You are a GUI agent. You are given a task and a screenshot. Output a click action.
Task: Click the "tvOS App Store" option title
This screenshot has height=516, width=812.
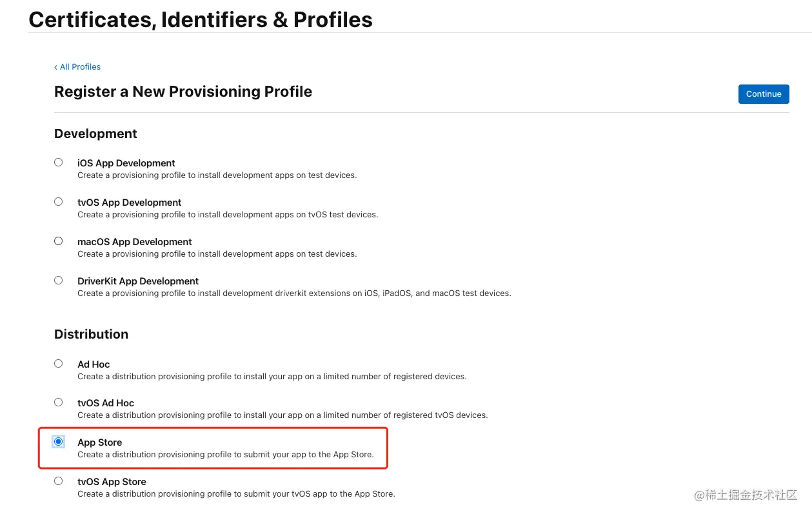(x=112, y=482)
